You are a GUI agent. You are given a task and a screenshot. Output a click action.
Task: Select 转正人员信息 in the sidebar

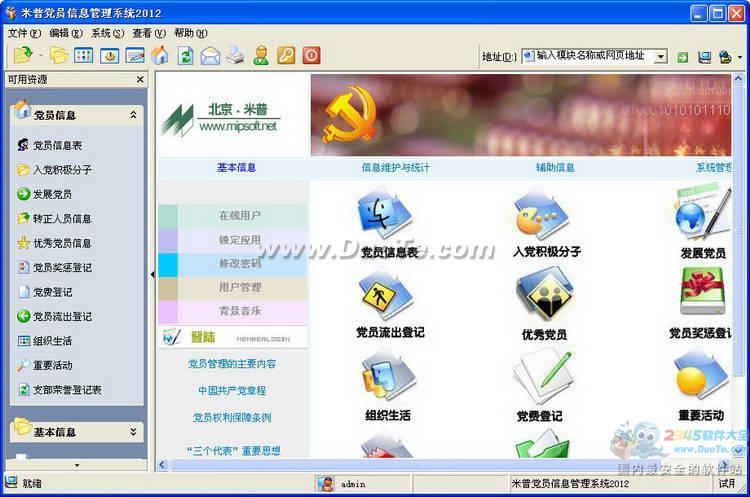point(62,219)
